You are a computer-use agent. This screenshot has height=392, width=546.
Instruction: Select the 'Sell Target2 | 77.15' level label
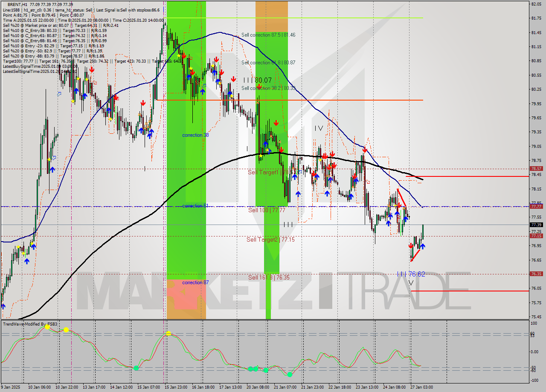pos(270,239)
